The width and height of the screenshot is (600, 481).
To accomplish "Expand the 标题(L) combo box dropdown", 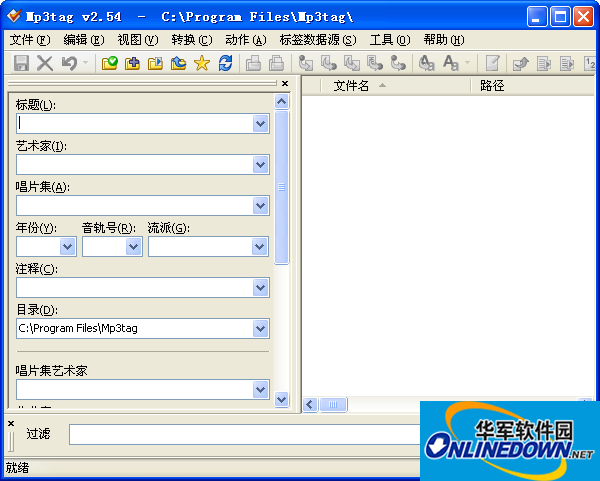I will (261, 124).
